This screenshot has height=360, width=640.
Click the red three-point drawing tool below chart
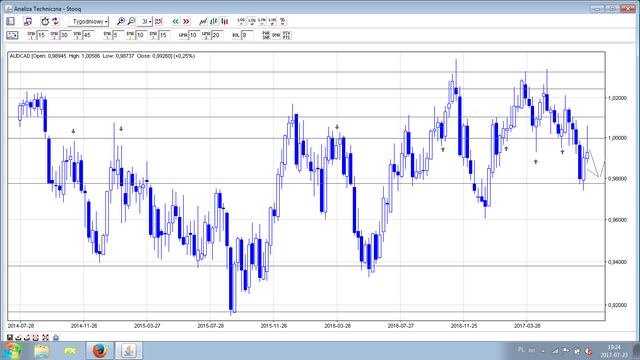[36, 337]
